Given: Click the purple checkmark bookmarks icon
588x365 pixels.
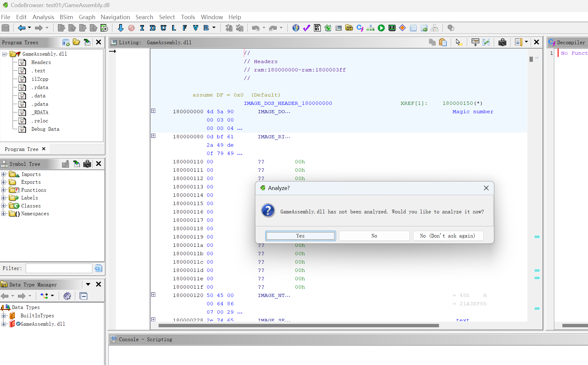Looking at the screenshot, I should [x=307, y=28].
